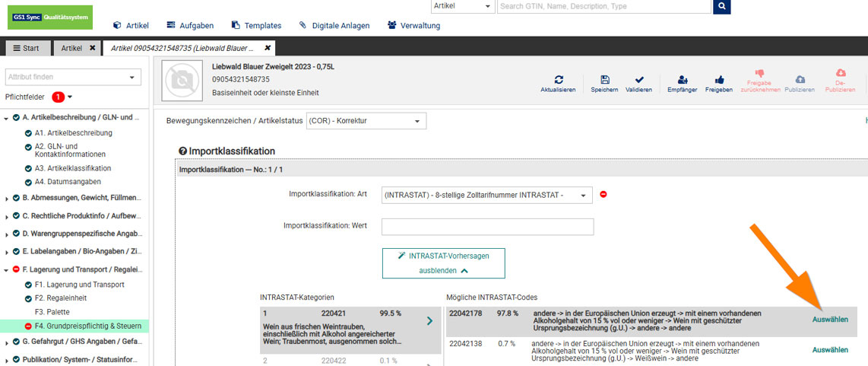Click the GTIN number 09054321548735
The height and width of the screenshot is (366, 868).
point(241,79)
